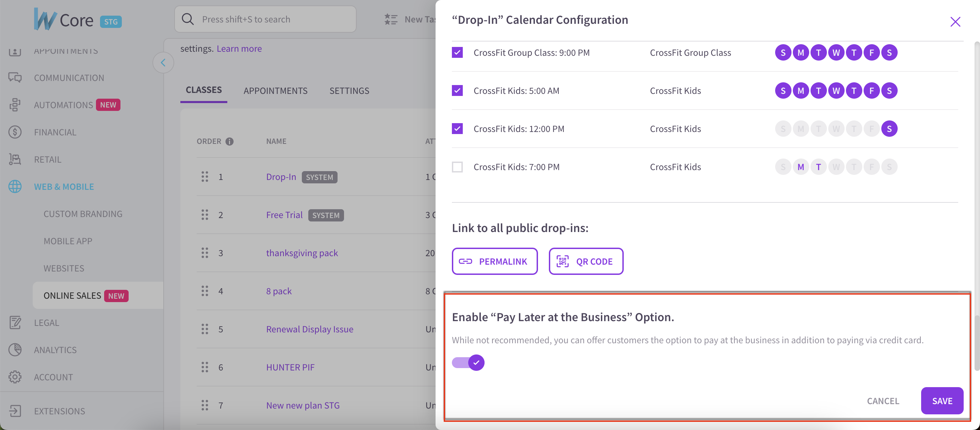
Task: Open the 8 pack link
Action: point(279,291)
